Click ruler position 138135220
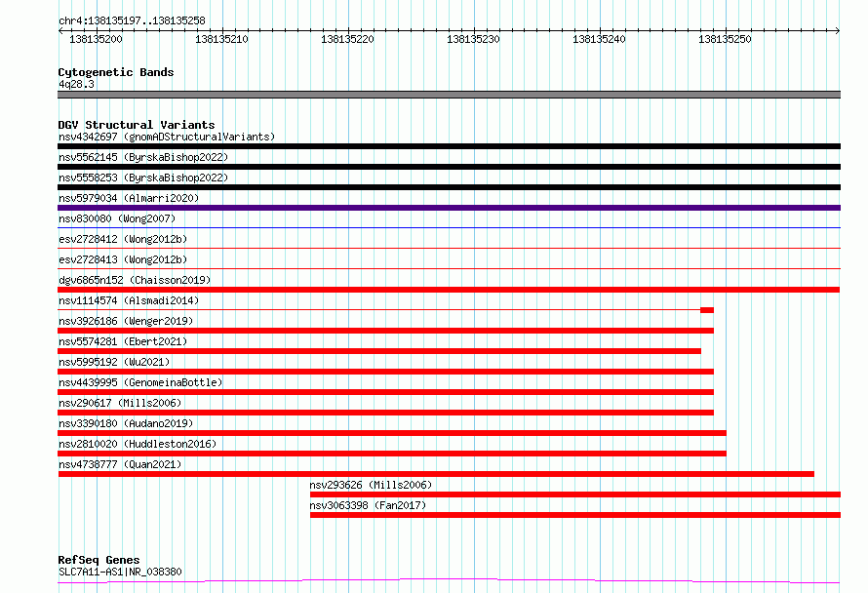Image resolution: width=868 pixels, height=593 pixels. point(347,39)
